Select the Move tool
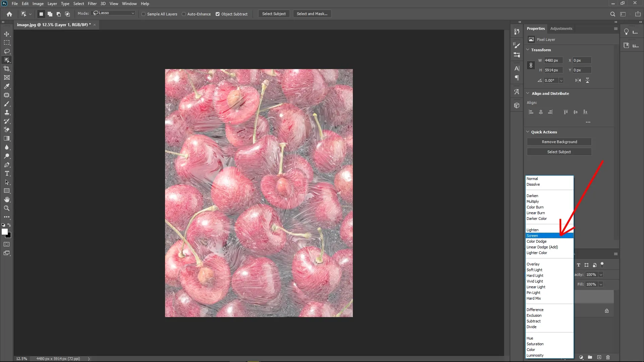This screenshot has width=644, height=362. [7, 34]
